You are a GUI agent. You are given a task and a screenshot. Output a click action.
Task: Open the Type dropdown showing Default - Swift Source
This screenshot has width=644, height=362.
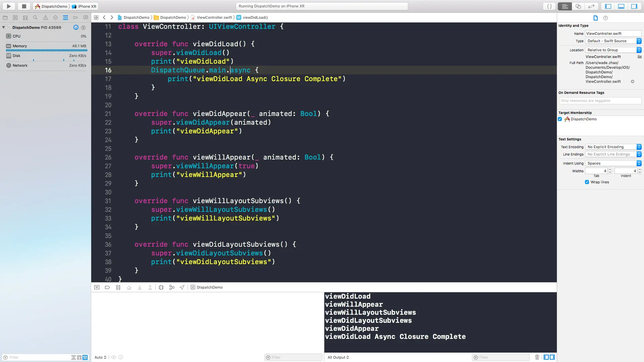click(613, 41)
